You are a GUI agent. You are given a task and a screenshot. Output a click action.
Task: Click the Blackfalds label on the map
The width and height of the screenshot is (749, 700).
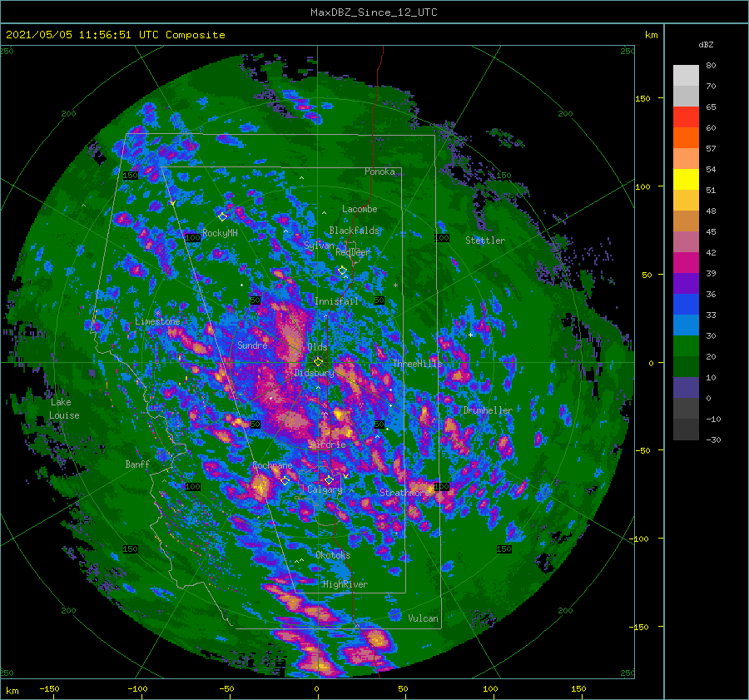pos(354,231)
